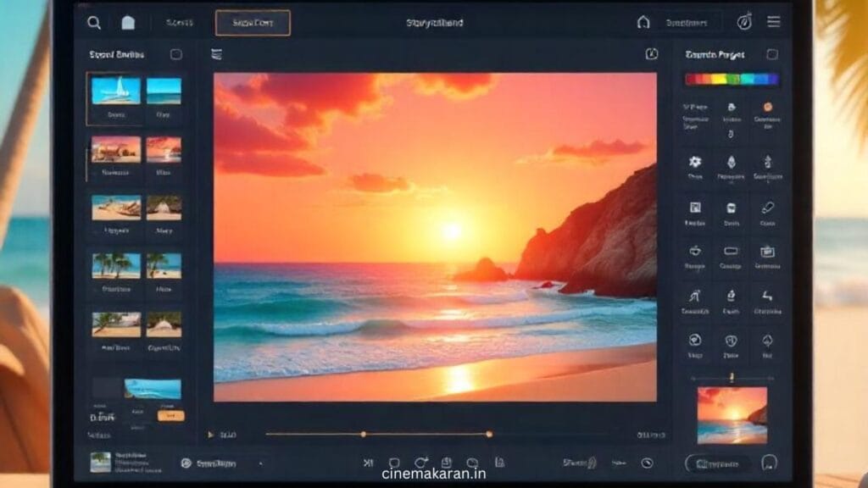
Task: Select the gear icon in the right tools panel
Action: (x=695, y=161)
